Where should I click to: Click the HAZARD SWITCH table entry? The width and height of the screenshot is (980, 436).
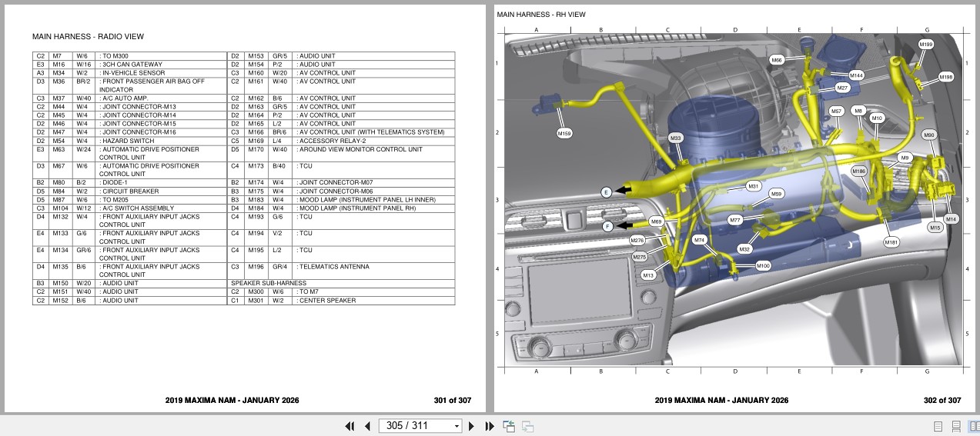tap(128, 141)
